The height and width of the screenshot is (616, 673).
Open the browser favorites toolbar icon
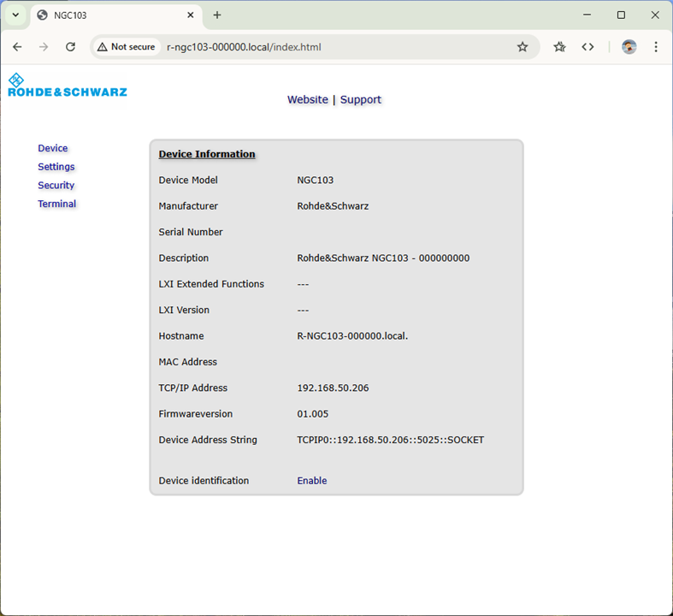point(559,47)
